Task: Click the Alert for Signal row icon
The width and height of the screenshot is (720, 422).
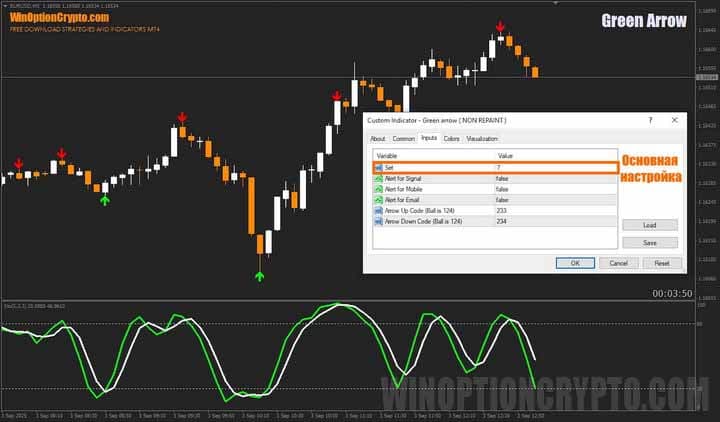Action: coord(379,178)
